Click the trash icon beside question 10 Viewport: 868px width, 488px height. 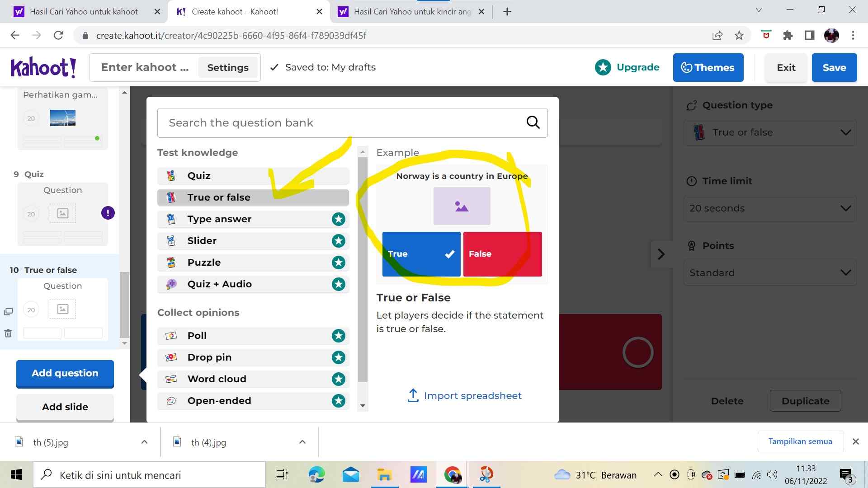pos(8,333)
